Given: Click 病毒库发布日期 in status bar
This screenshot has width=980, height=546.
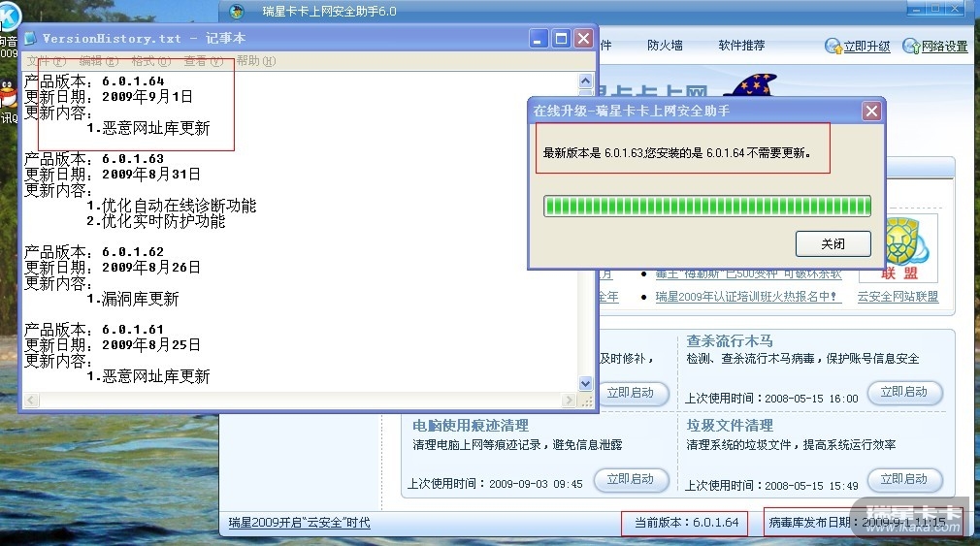Looking at the screenshot, I should (x=857, y=523).
